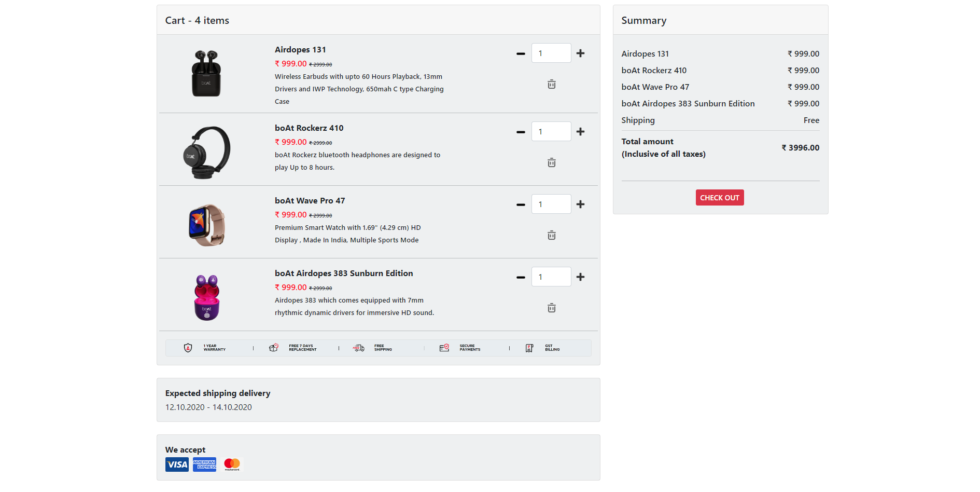The height and width of the screenshot is (492, 980).
Task: Click the 'SECURE PAYMENTS' label text
Action: (470, 348)
